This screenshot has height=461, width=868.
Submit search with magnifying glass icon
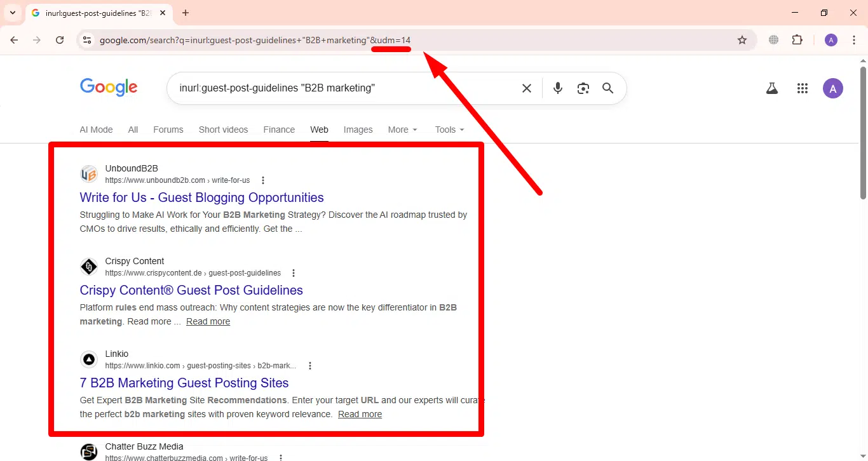(608, 88)
